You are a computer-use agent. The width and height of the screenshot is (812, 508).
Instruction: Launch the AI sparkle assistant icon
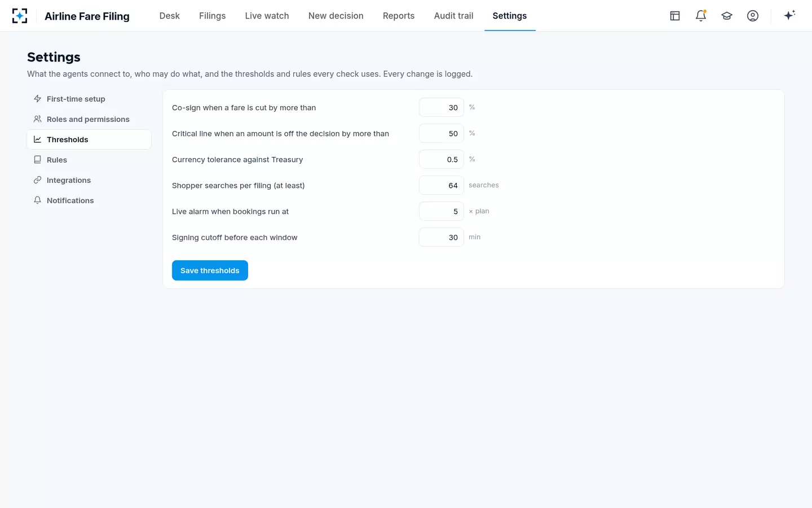[789, 15]
